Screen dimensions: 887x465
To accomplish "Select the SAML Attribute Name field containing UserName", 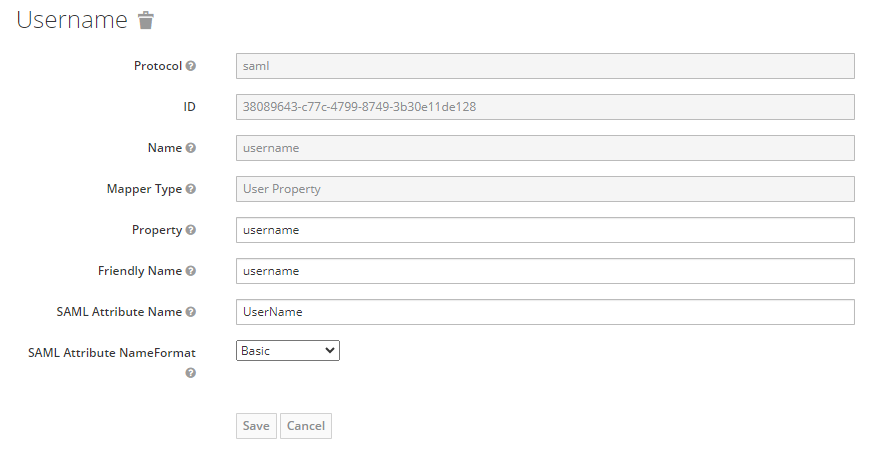I will tap(545, 312).
